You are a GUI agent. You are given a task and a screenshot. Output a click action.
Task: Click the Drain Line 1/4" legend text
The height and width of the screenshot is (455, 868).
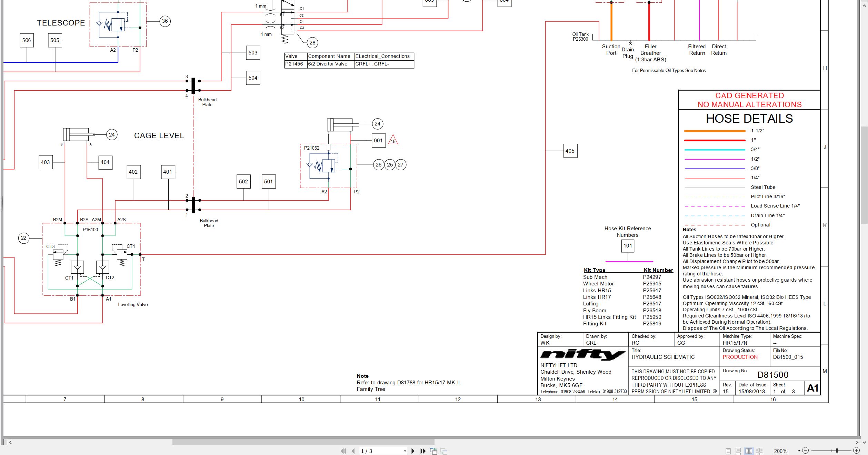click(768, 215)
